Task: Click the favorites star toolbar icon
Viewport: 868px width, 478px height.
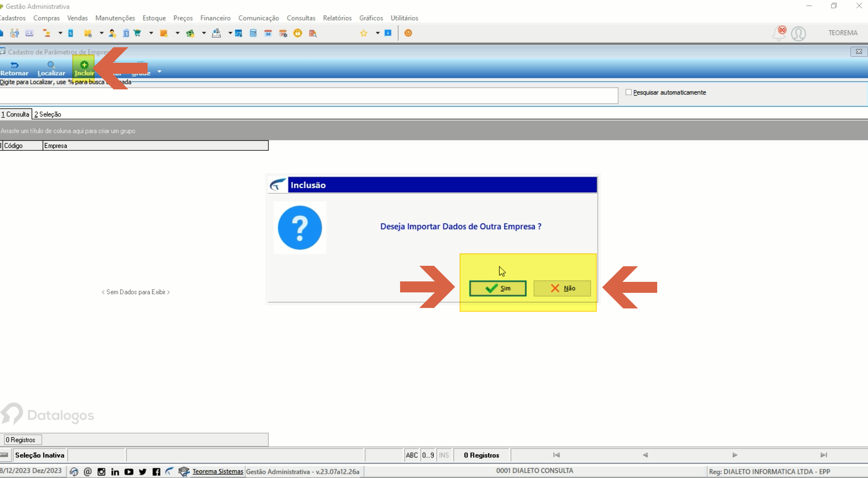Action: [364, 33]
